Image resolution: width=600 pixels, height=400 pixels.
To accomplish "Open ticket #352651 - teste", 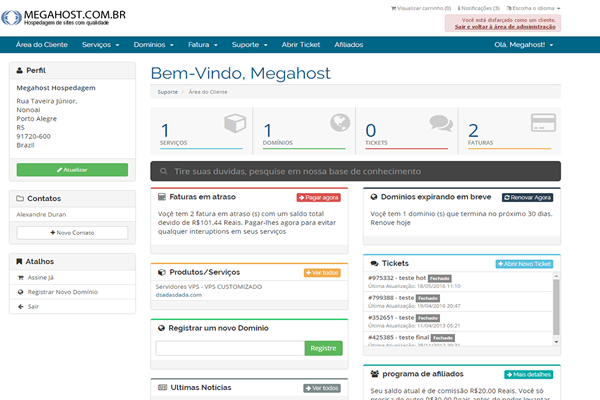I will (391, 318).
